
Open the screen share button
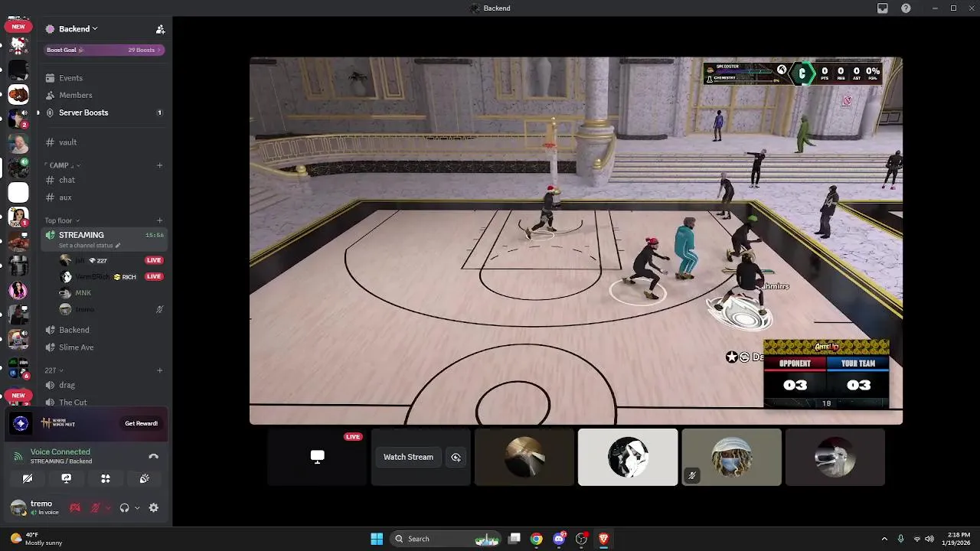click(67, 478)
